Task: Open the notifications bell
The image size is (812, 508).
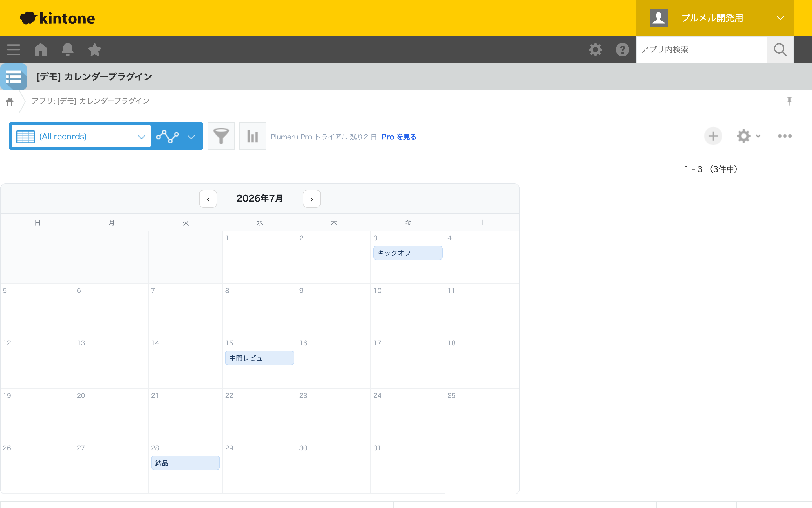Action: (67, 50)
